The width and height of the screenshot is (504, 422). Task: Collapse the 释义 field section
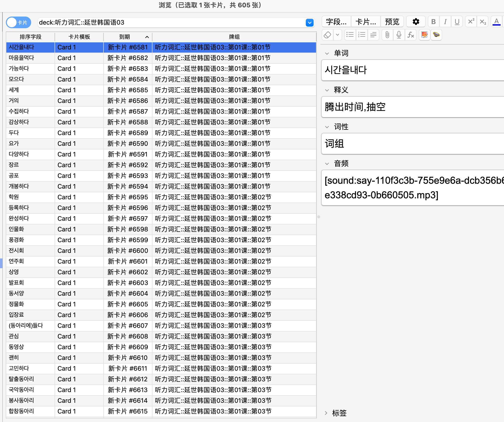pos(327,90)
